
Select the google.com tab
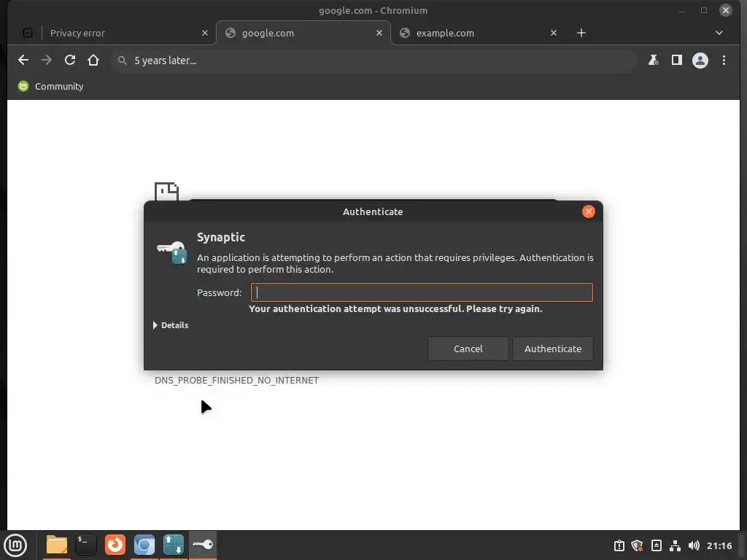(303, 33)
